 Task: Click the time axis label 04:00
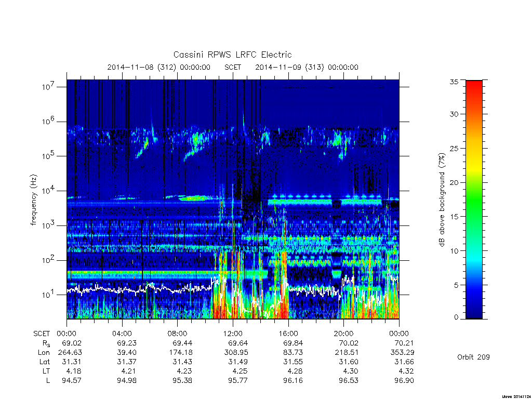tap(122, 334)
